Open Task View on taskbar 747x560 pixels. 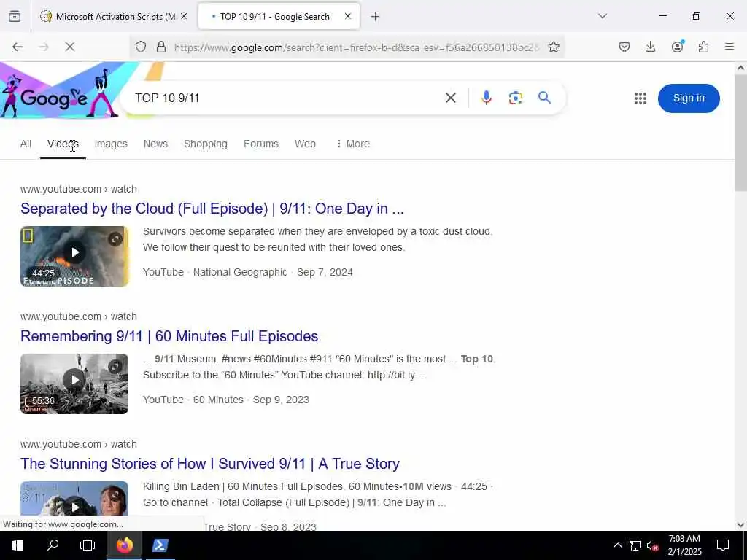88,545
